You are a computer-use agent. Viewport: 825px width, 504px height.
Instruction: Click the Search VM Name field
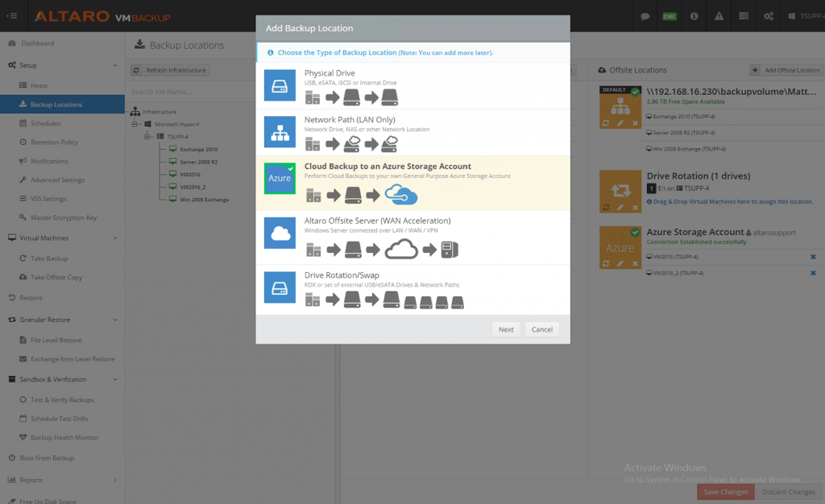pos(185,92)
